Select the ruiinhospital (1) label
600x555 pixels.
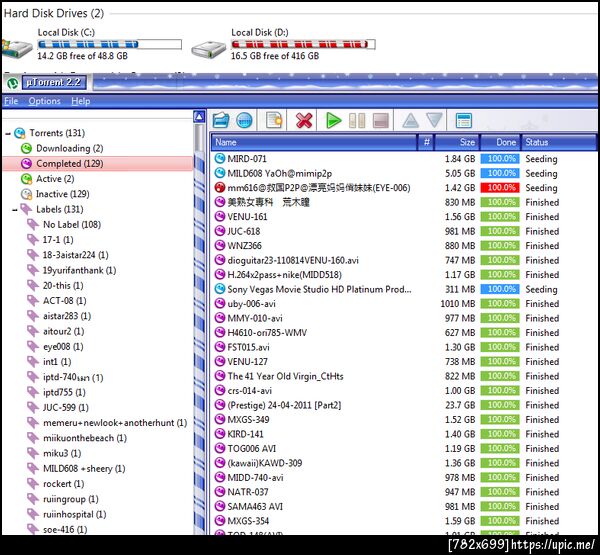click(x=75, y=514)
